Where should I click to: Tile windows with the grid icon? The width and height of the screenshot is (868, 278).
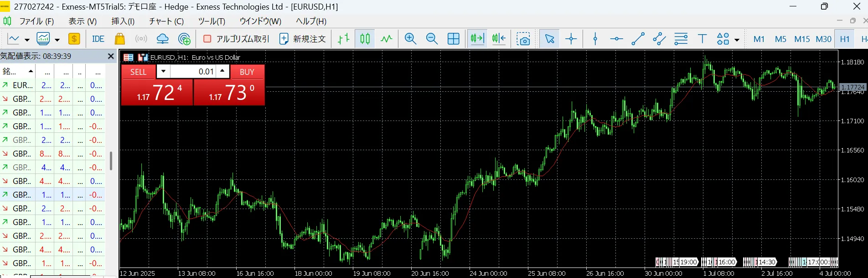[x=454, y=39]
